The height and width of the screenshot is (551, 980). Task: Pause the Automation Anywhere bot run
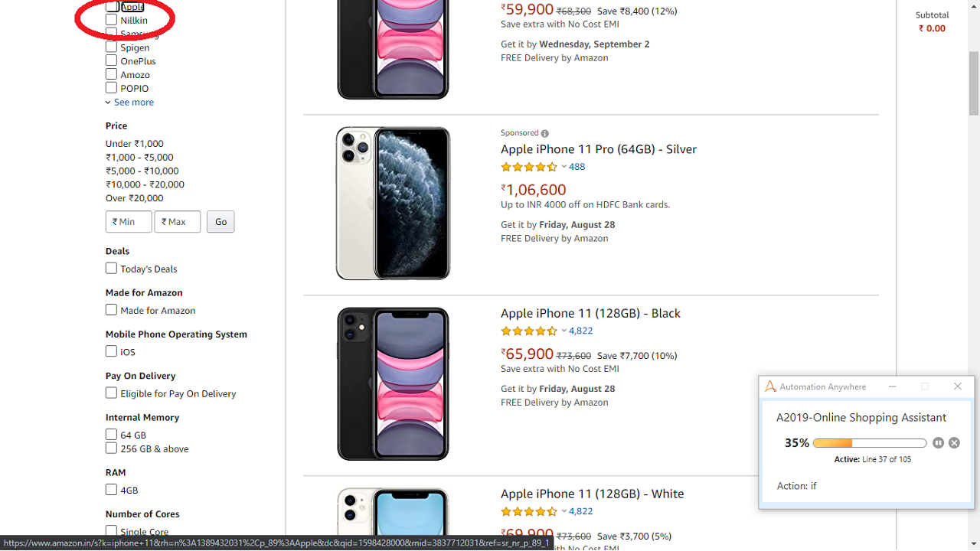(x=939, y=443)
